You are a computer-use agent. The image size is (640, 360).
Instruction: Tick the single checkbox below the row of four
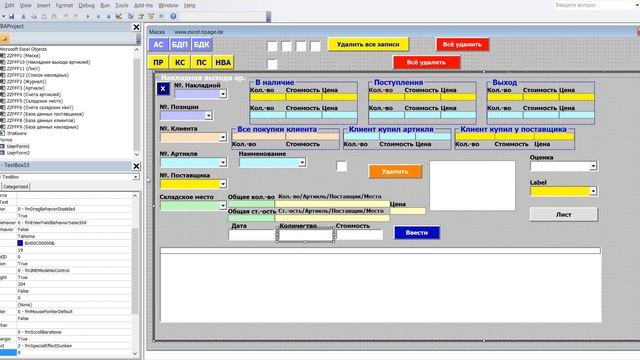point(272,64)
